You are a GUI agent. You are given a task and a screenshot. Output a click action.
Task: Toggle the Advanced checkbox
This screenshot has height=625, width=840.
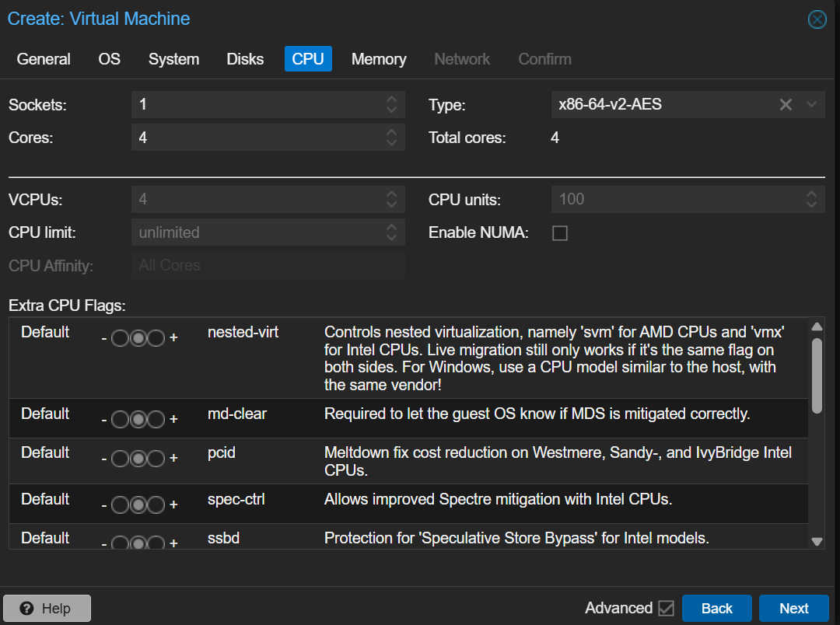(x=666, y=608)
